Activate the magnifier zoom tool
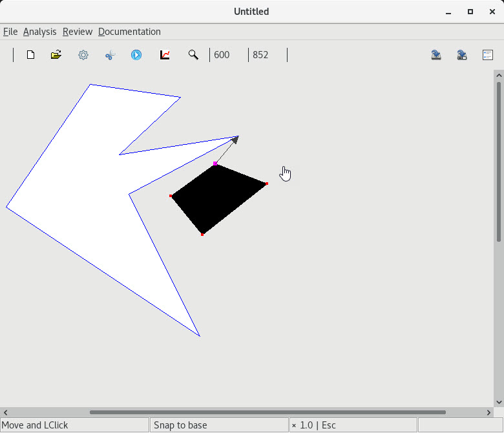 tap(193, 55)
